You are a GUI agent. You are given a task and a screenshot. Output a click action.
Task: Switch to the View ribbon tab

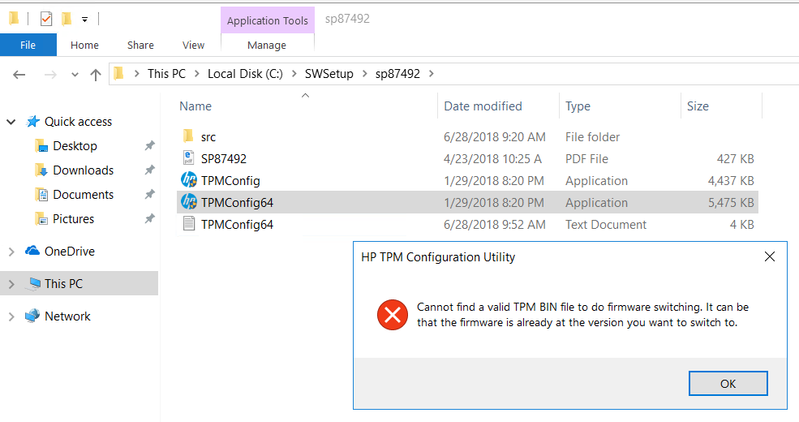pyautogui.click(x=193, y=45)
